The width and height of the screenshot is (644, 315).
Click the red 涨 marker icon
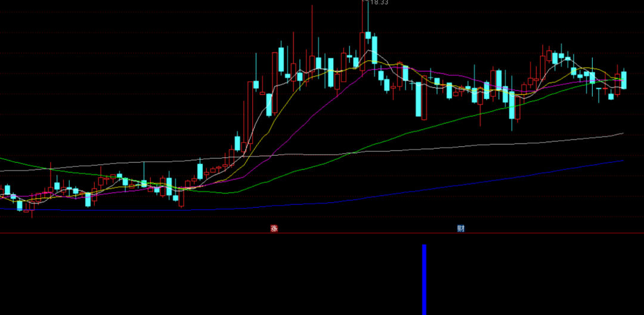(x=274, y=228)
